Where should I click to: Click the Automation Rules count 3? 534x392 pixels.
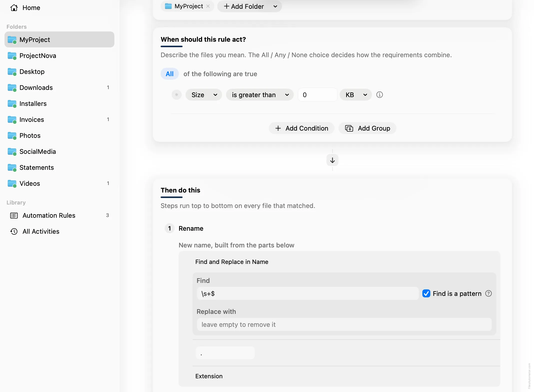[107, 215]
